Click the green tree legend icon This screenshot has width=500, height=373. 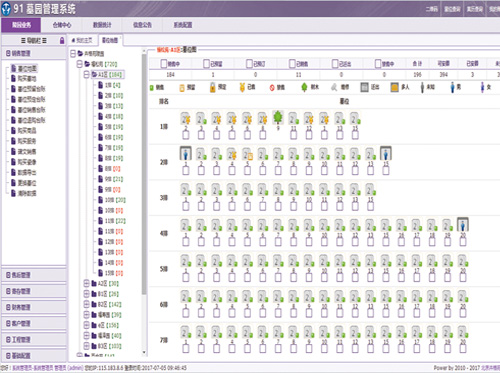click(304, 87)
